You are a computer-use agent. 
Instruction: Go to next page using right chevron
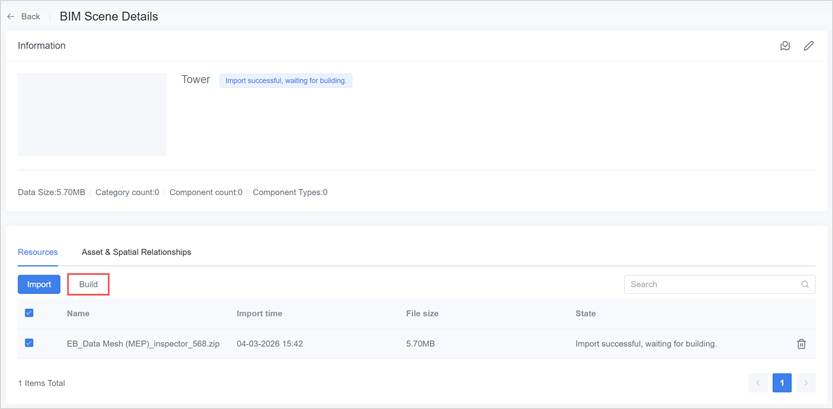(806, 383)
